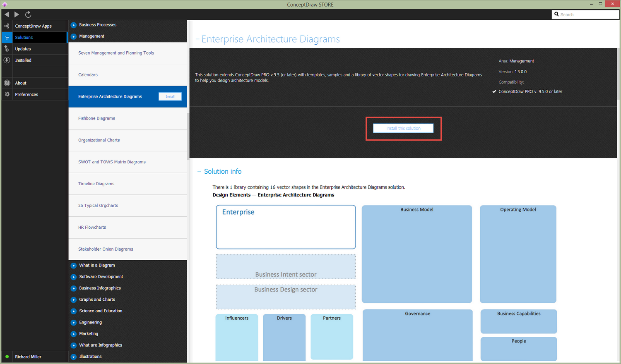
Task: Click the Search input field
Action: [585, 14]
